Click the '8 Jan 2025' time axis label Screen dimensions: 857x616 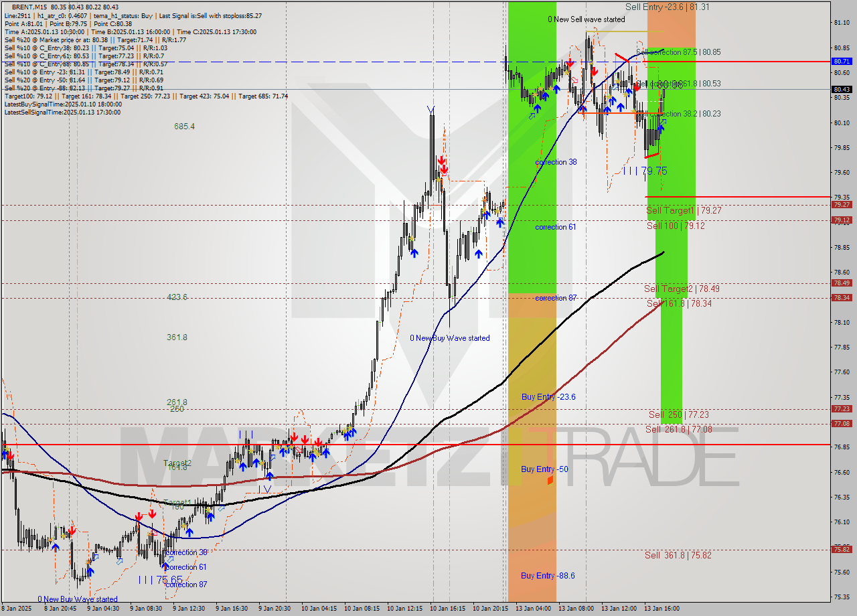15,609
